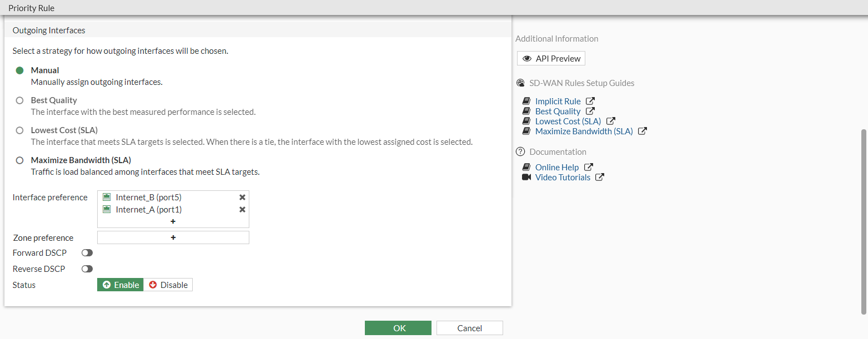Open the Zone preference selector
Image resolution: width=868 pixels, height=339 pixels.
click(x=173, y=237)
